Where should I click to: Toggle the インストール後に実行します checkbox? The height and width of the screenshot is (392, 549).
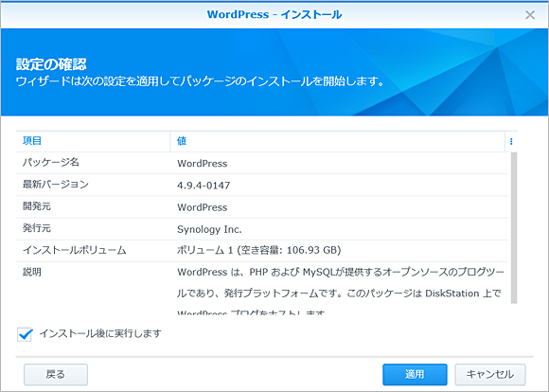click(x=25, y=334)
